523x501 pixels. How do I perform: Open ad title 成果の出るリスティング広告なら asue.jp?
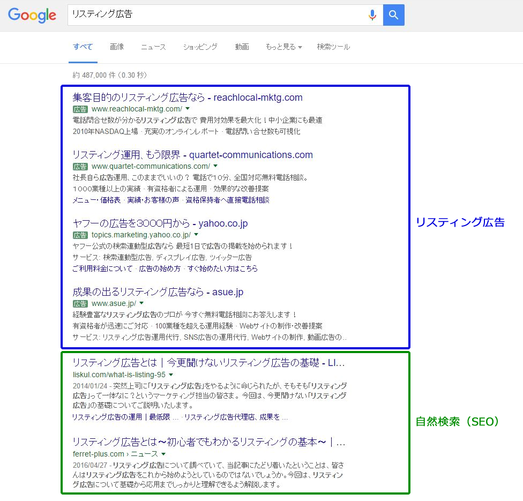click(158, 292)
